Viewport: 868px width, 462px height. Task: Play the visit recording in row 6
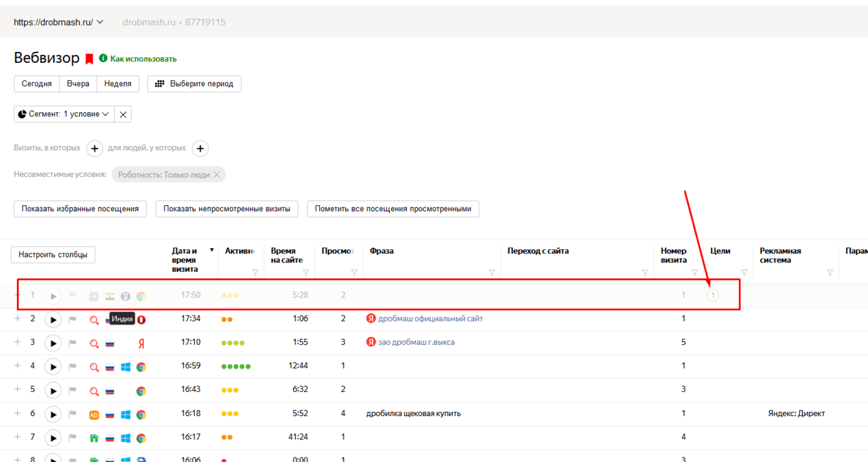(x=53, y=414)
